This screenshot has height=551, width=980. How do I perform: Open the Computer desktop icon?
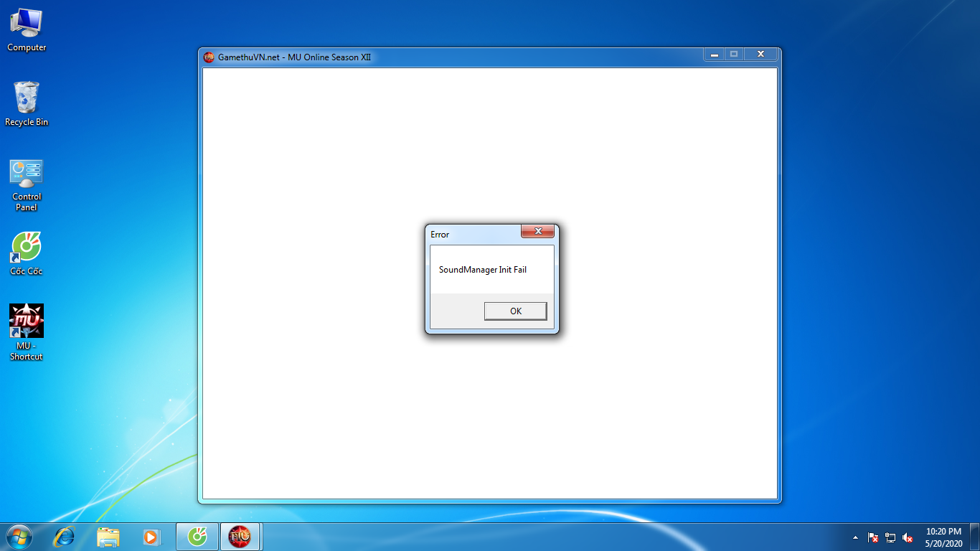coord(27,30)
